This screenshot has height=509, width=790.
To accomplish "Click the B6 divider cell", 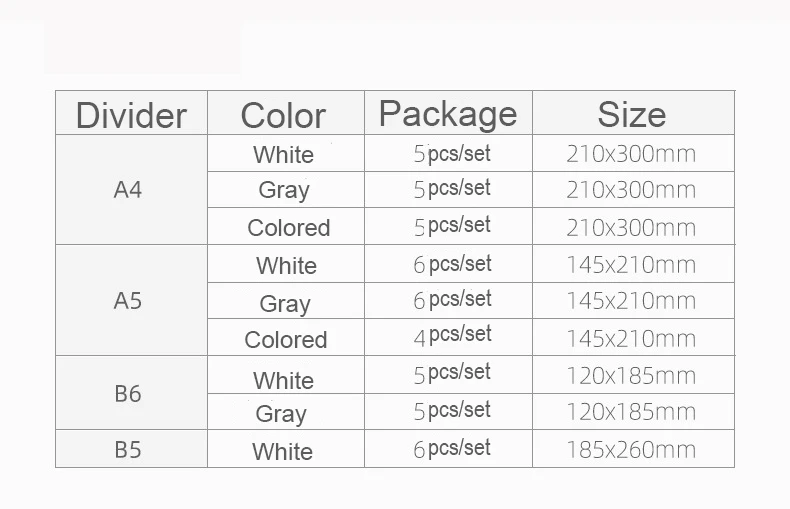I will click(128, 394).
